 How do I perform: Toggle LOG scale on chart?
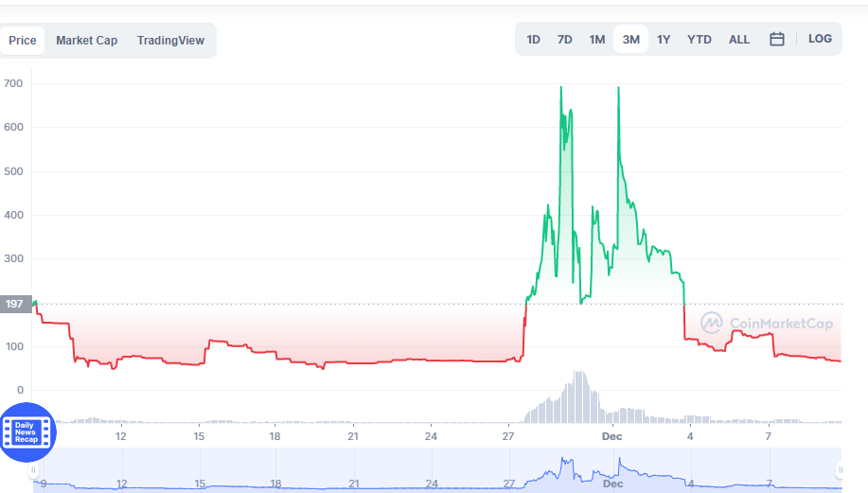[x=820, y=39]
